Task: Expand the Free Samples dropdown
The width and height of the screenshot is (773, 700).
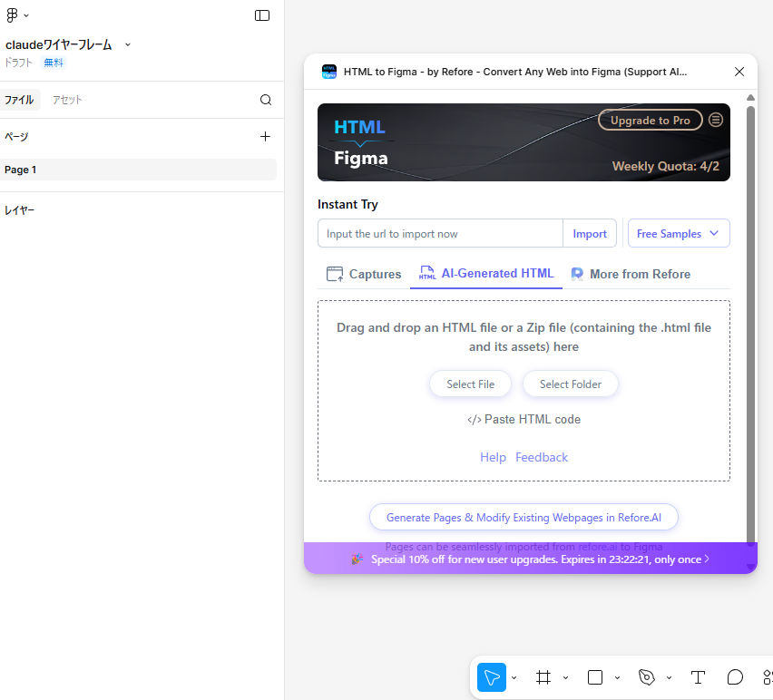Action: [679, 233]
